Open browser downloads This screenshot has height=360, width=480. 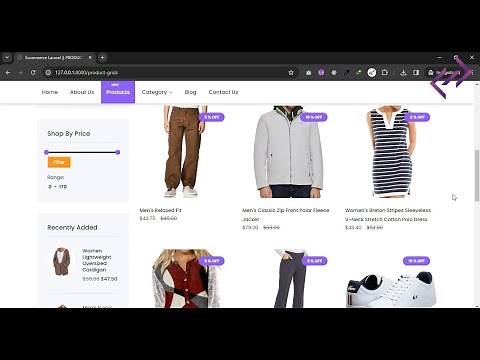[403, 72]
